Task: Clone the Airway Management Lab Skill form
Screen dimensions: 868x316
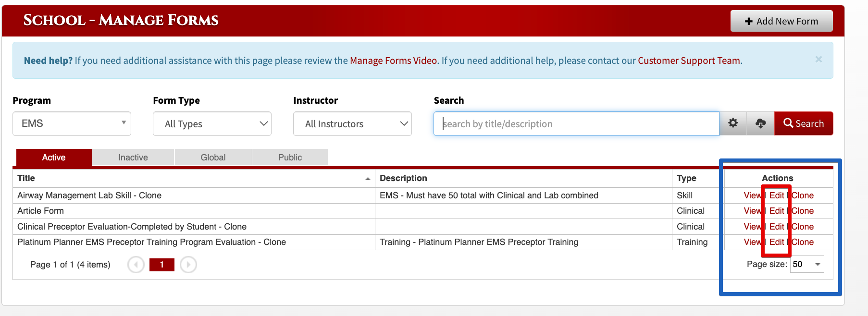Action: coord(803,195)
